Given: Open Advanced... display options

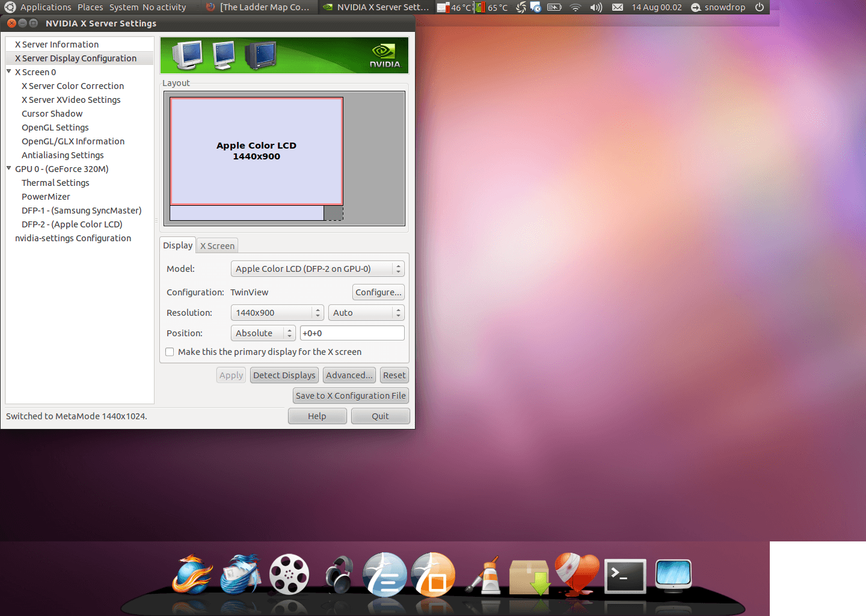Looking at the screenshot, I should 349,375.
